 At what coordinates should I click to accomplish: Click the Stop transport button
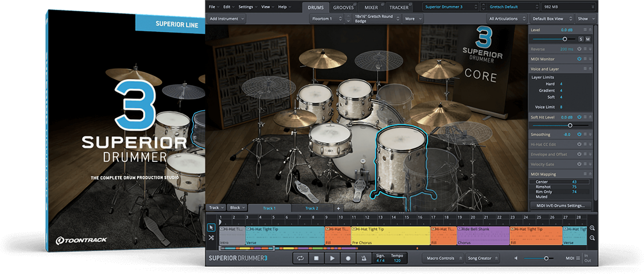point(316,258)
